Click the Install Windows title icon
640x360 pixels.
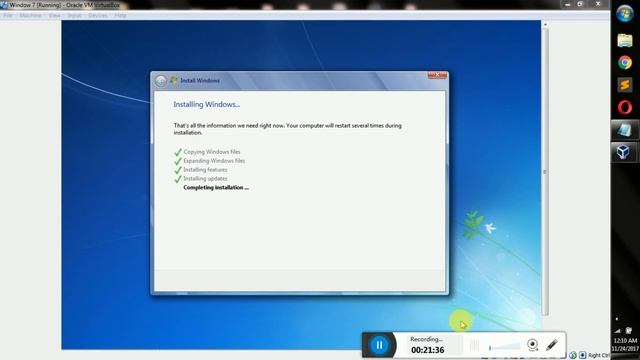click(x=174, y=80)
